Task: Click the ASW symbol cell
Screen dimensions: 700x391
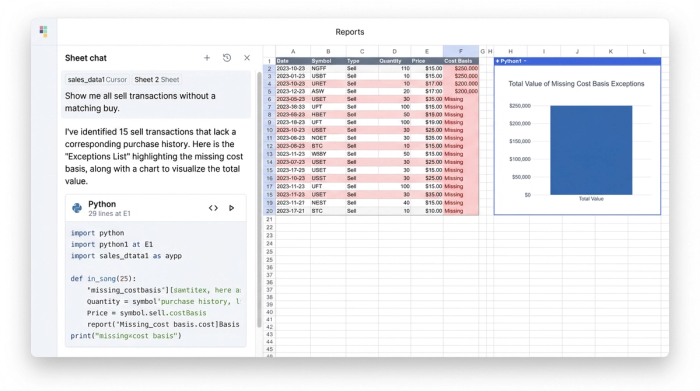Action: click(x=328, y=91)
